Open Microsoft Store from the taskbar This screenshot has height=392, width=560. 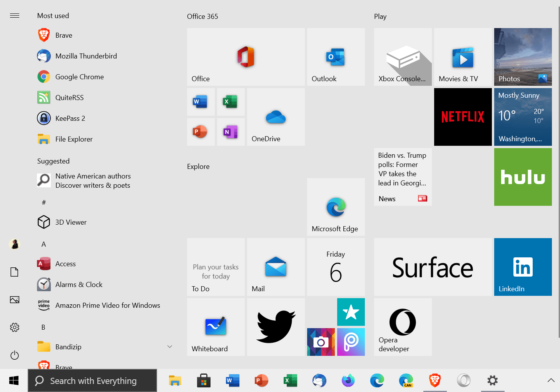tap(204, 381)
